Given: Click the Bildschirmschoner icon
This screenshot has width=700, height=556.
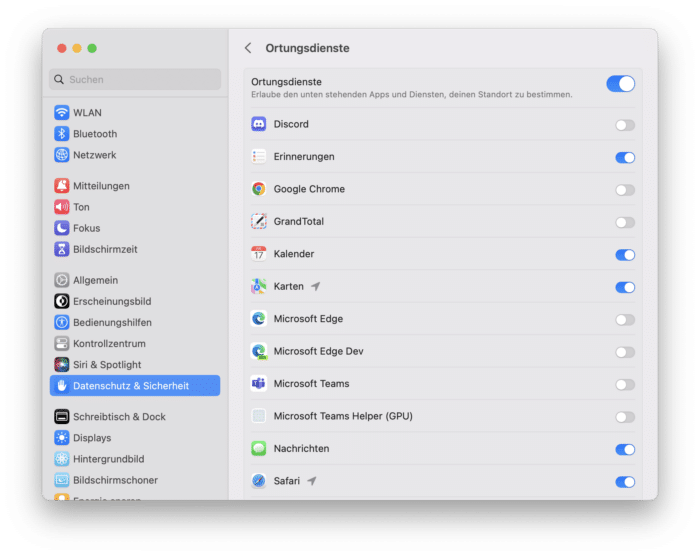Looking at the screenshot, I should pyautogui.click(x=62, y=480).
